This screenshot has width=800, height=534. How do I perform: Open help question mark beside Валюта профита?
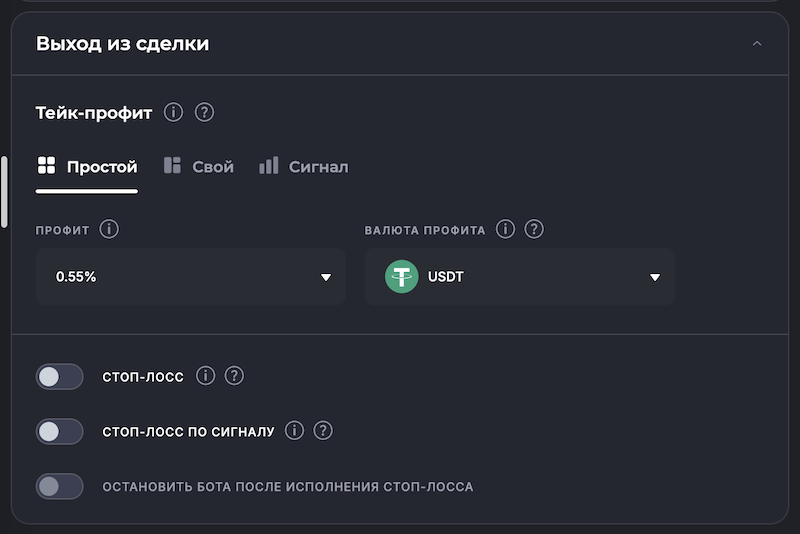pyautogui.click(x=534, y=230)
